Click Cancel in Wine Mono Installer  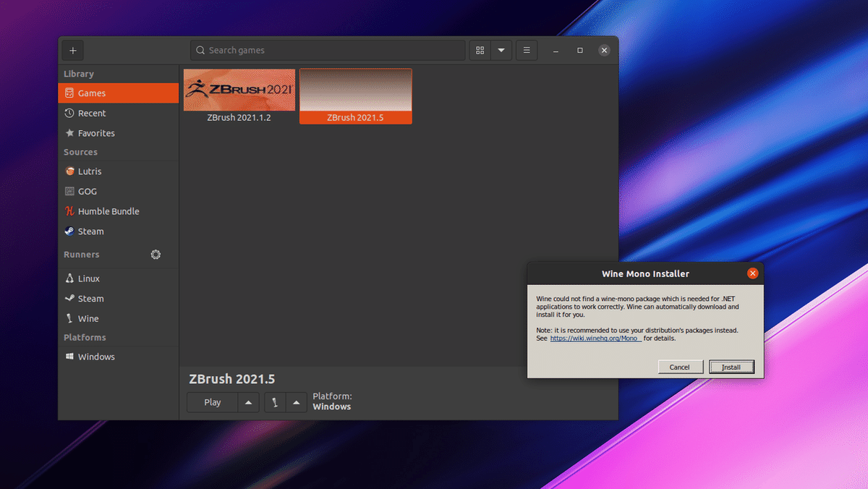point(680,367)
